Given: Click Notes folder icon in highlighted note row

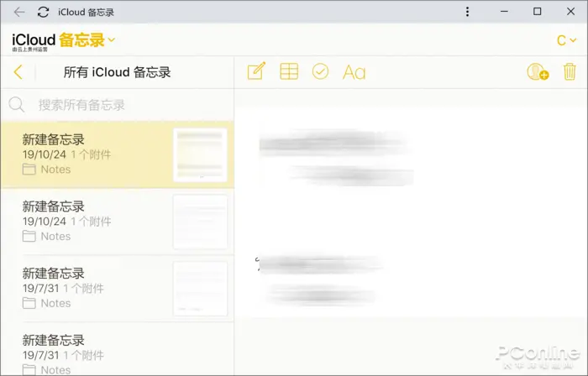Looking at the screenshot, I should pyautogui.click(x=29, y=170).
